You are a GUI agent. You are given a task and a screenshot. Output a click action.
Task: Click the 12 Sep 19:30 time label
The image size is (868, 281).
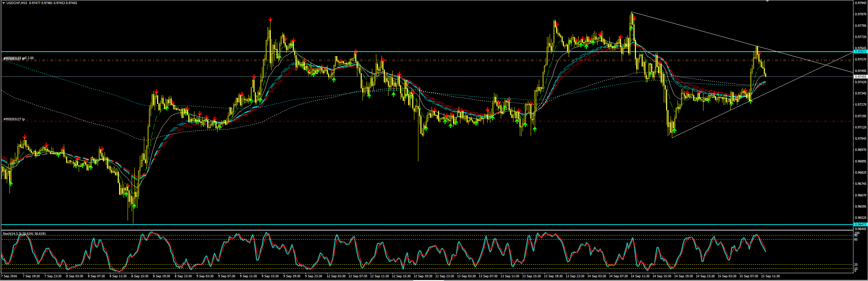[423, 276]
